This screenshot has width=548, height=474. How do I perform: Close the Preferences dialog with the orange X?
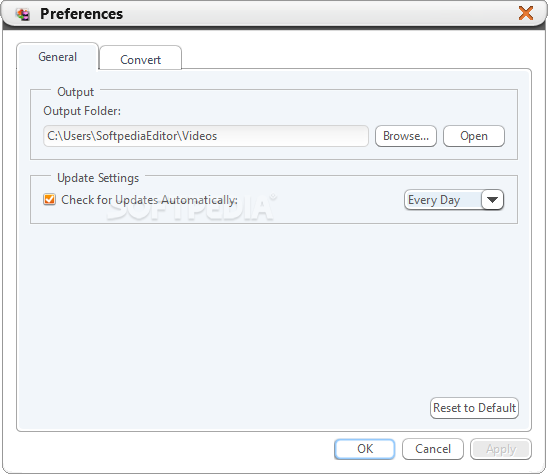tap(526, 13)
